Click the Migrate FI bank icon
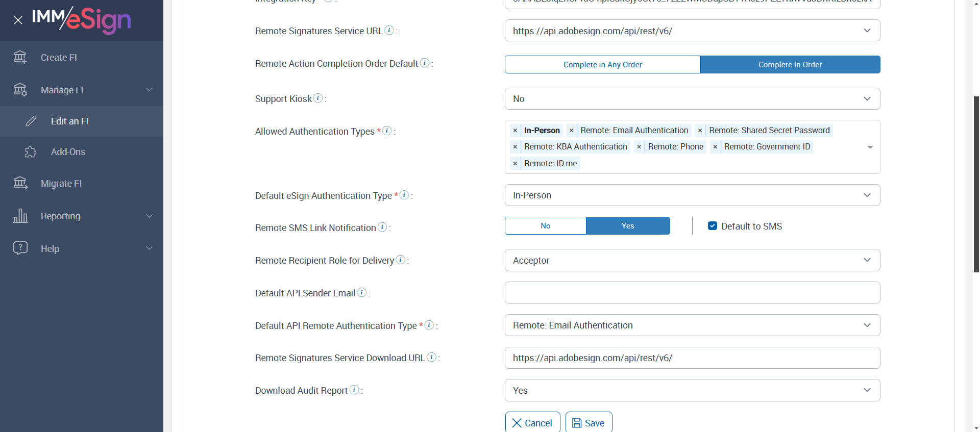The image size is (980, 432). (20, 183)
